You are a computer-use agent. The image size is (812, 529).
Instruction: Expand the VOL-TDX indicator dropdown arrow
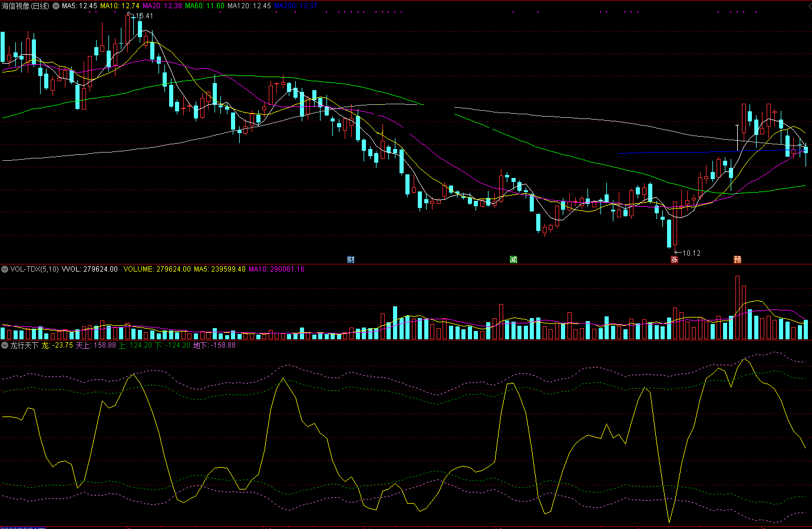5,269
